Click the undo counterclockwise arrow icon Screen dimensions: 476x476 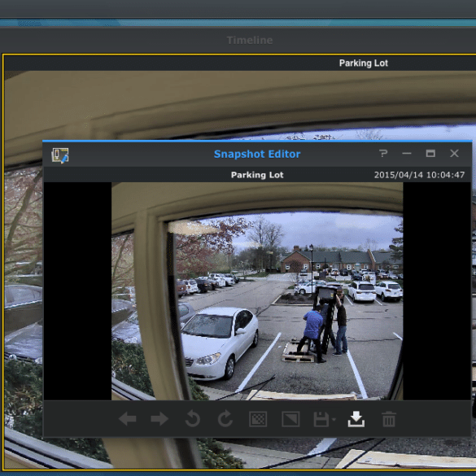(x=193, y=419)
